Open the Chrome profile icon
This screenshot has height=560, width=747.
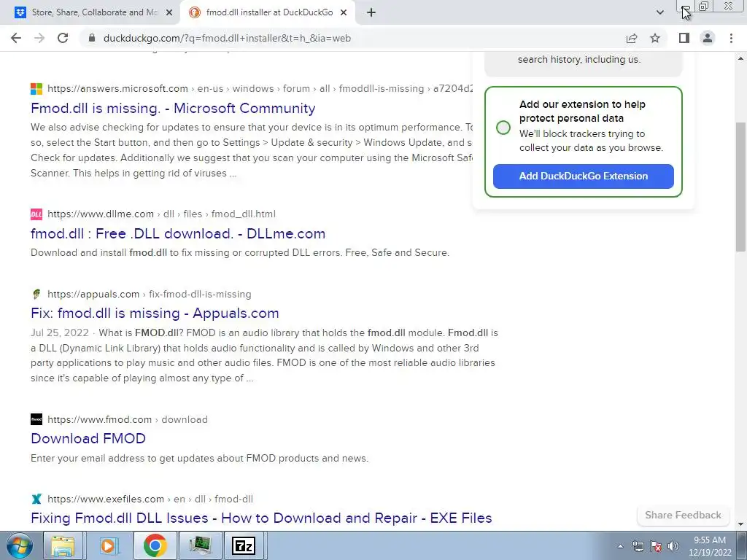(x=708, y=38)
